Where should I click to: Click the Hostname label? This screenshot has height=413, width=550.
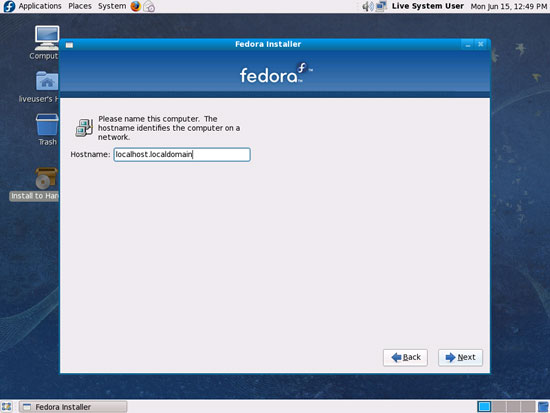90,154
